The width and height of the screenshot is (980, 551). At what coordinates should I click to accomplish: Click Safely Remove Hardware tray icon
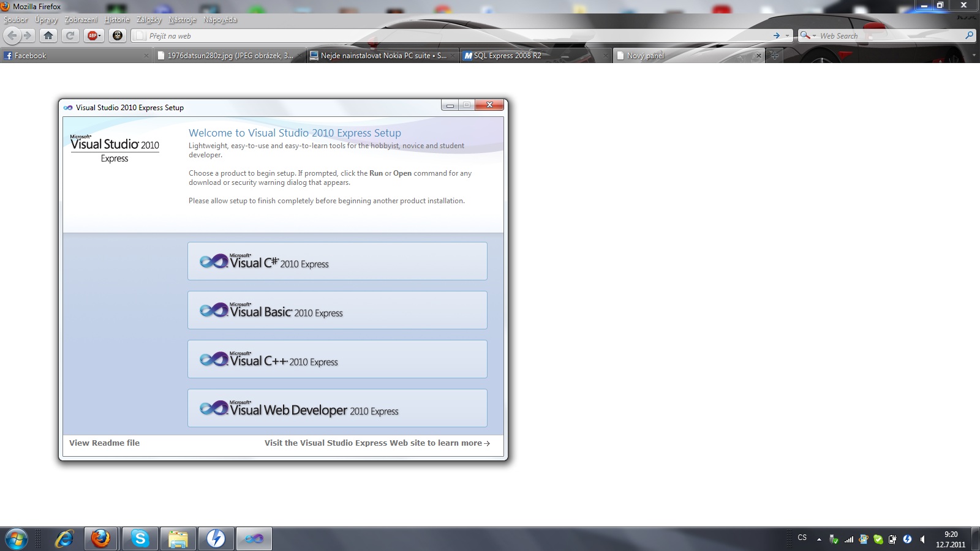[x=834, y=539]
